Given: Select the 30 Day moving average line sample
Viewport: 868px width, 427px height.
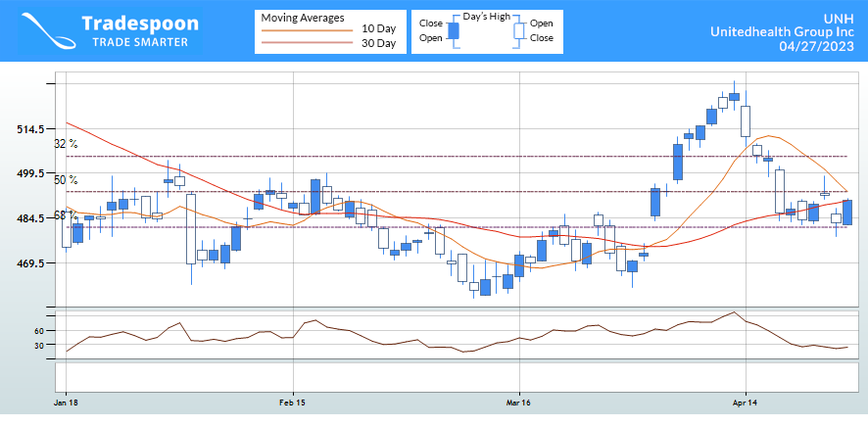Looking at the screenshot, I should pos(305,43).
